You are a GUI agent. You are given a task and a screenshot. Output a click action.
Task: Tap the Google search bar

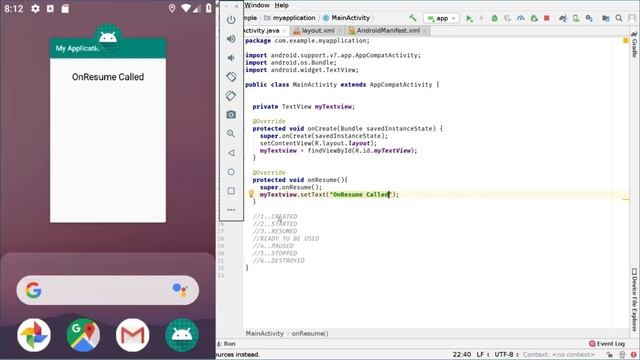click(x=108, y=290)
